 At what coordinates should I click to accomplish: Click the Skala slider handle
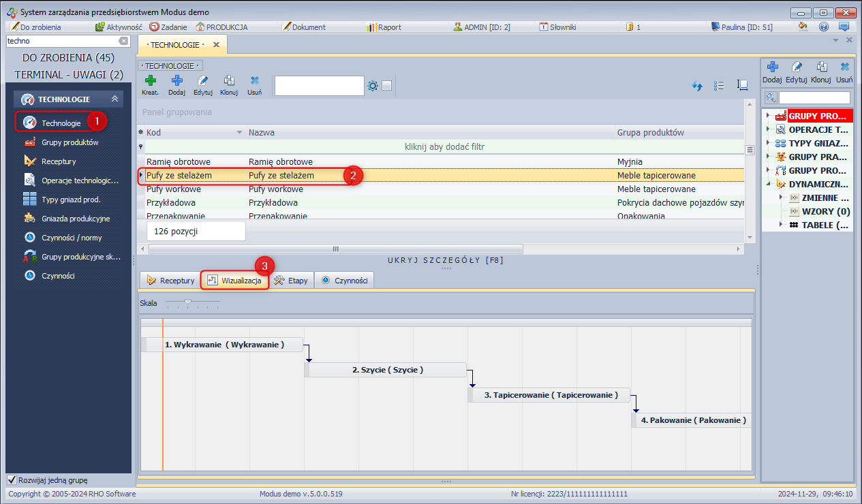(187, 302)
